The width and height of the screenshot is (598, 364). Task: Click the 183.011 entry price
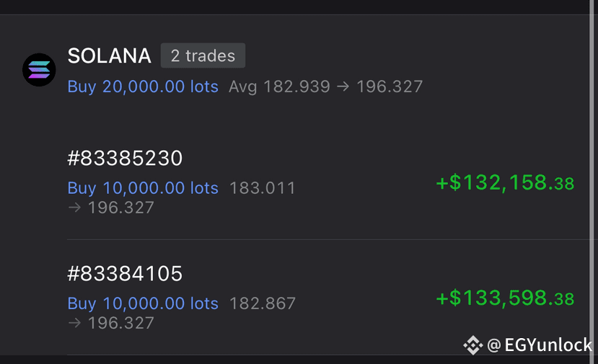[x=263, y=188]
